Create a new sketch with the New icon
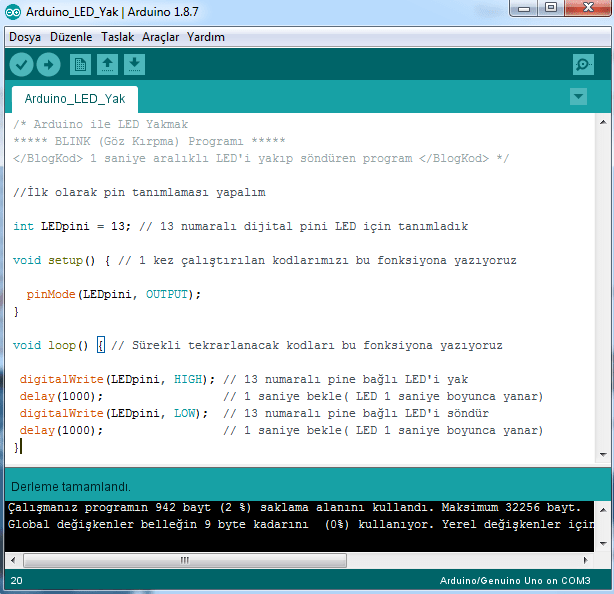Viewport: 614px width, 594px height. [80, 65]
